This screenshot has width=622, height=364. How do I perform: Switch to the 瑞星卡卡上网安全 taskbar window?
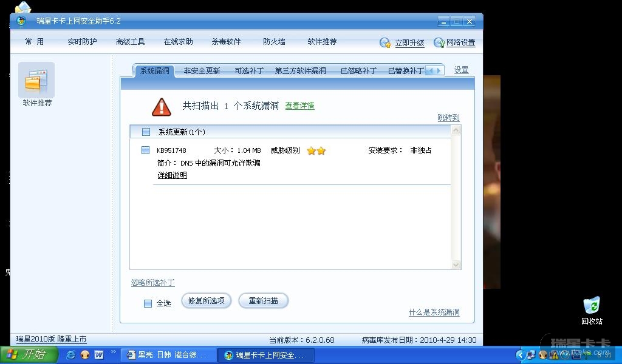tap(266, 355)
